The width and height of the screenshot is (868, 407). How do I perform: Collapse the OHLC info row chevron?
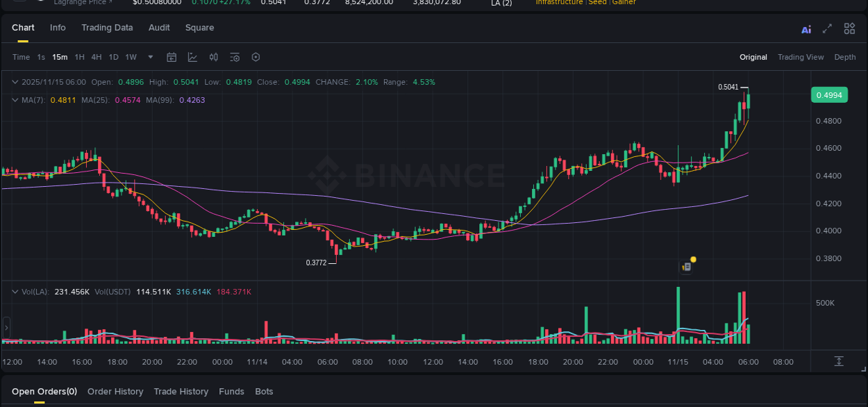[x=14, y=82]
